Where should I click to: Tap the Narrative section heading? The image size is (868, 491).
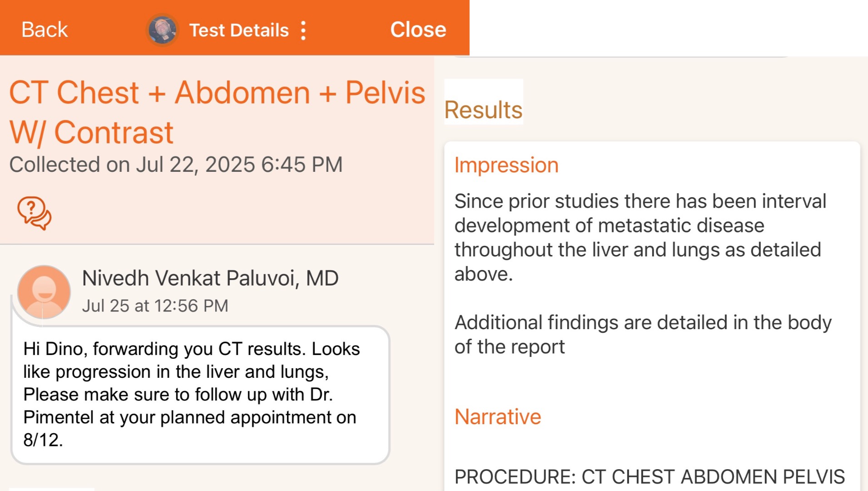[x=497, y=417]
